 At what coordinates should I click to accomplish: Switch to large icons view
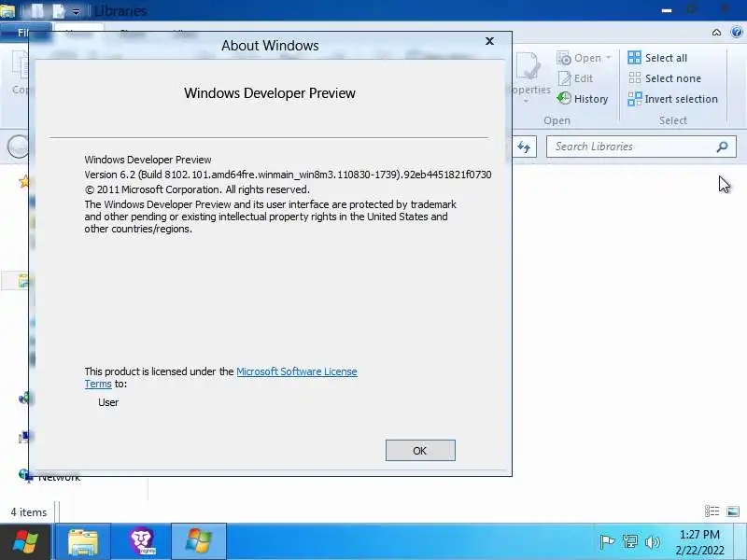click(x=733, y=511)
